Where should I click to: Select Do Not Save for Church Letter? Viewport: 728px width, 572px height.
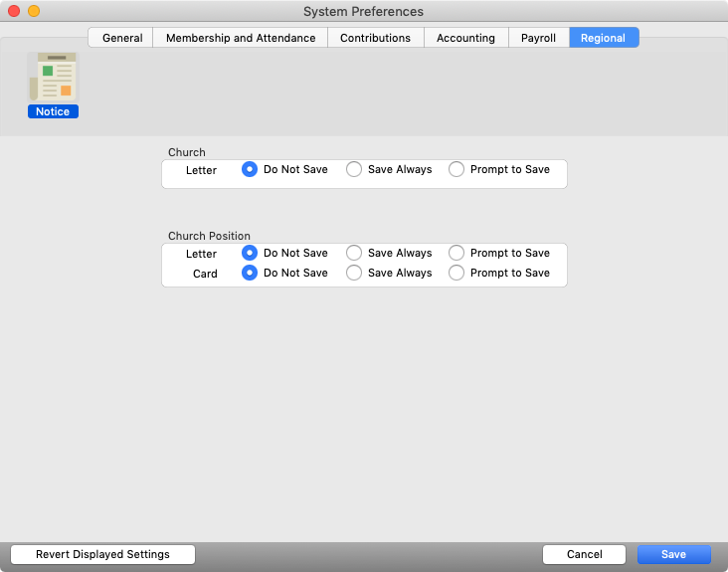(251, 170)
